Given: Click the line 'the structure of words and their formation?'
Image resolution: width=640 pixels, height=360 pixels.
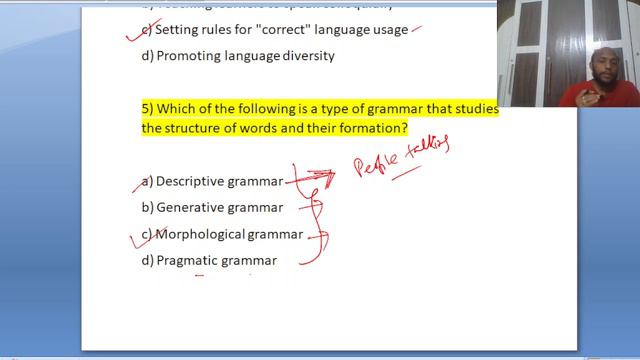Looking at the screenshot, I should (275, 128).
